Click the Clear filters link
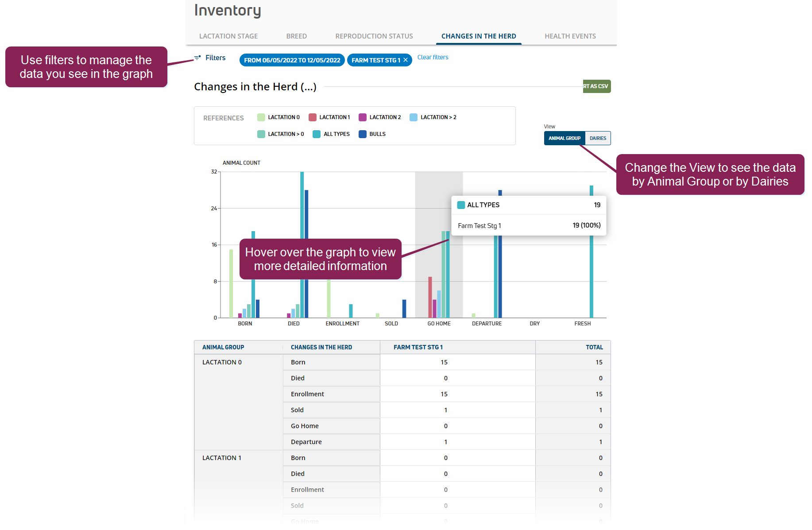 pyautogui.click(x=433, y=57)
